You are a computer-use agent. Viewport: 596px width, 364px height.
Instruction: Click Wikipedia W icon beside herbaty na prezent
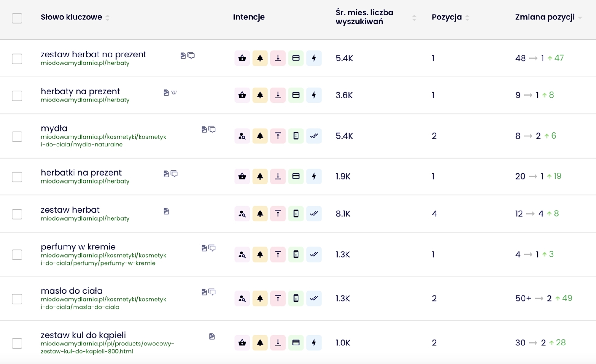point(174,93)
